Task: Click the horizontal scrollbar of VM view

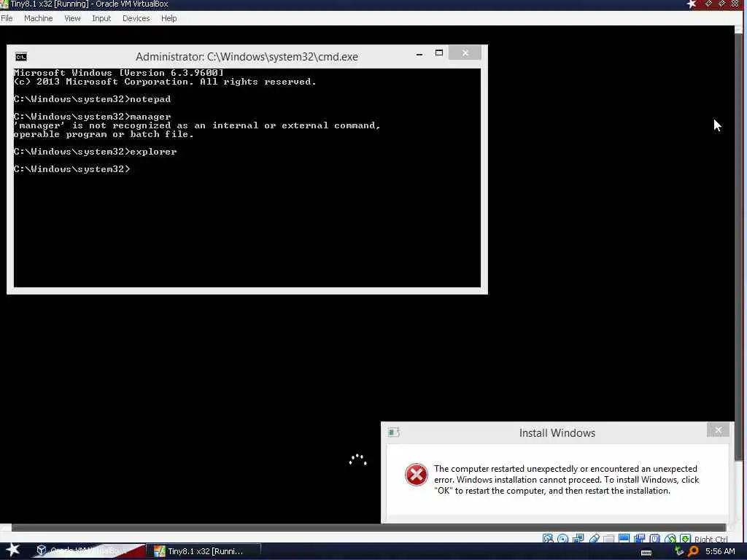Action: click(x=368, y=527)
